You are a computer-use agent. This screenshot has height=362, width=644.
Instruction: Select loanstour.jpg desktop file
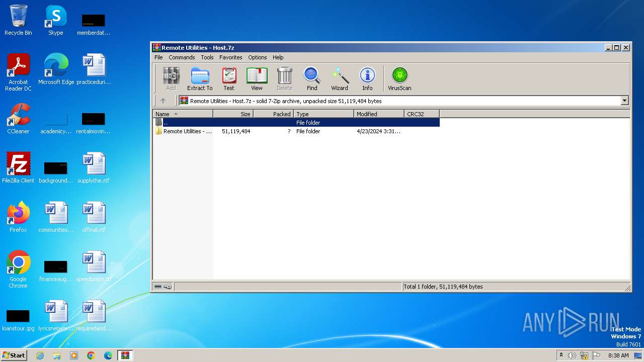click(x=18, y=319)
